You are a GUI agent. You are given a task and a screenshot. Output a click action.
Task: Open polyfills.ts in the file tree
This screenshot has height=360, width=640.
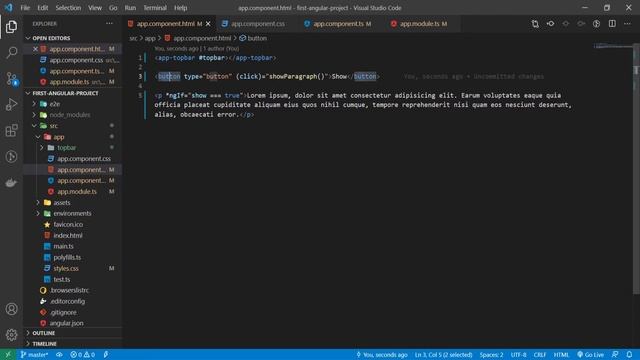point(67,258)
